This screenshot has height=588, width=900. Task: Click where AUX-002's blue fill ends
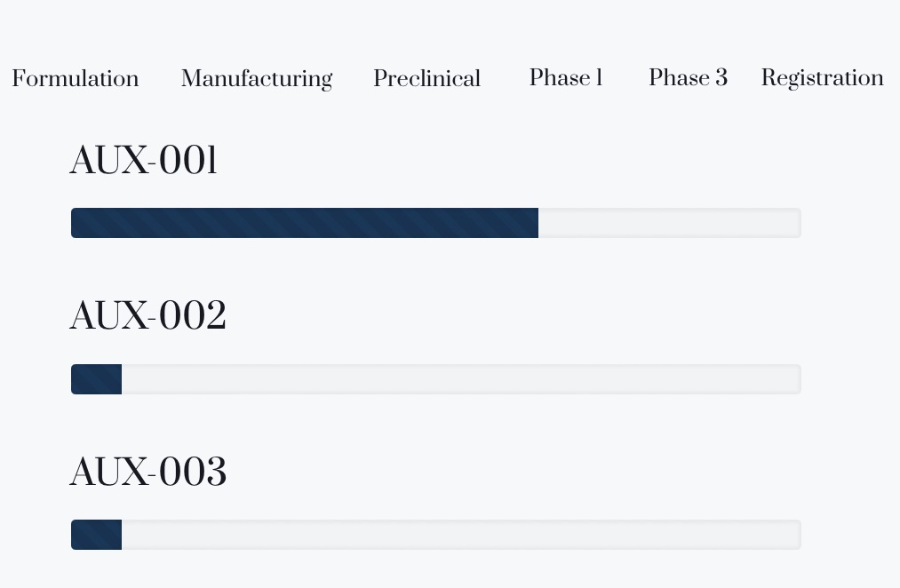click(x=121, y=379)
